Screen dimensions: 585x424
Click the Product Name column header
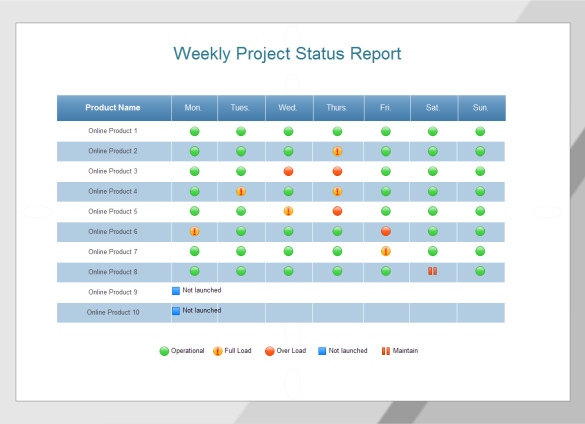pos(114,108)
